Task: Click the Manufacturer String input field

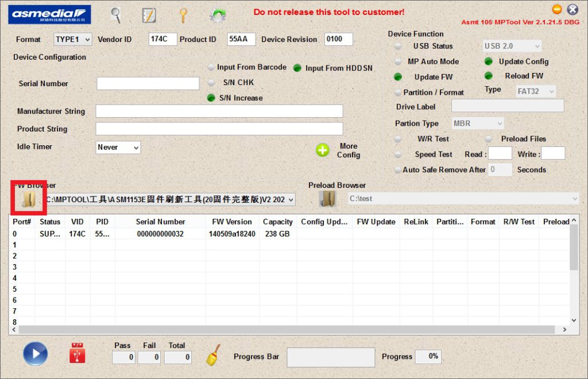Action: [x=219, y=111]
